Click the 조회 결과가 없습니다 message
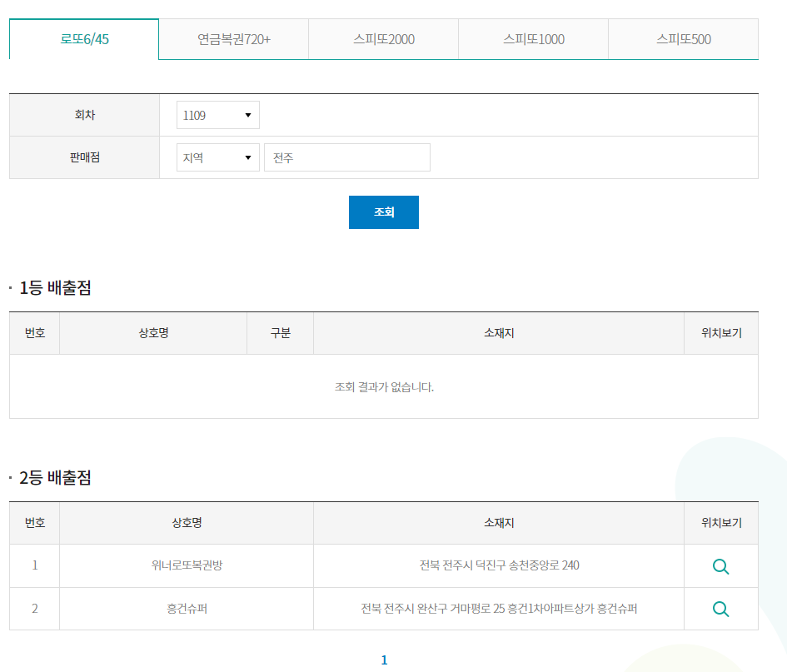The width and height of the screenshot is (787, 672). point(384,387)
